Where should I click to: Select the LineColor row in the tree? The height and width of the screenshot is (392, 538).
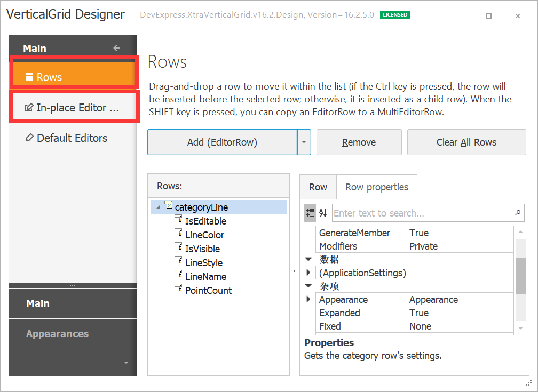(x=204, y=235)
